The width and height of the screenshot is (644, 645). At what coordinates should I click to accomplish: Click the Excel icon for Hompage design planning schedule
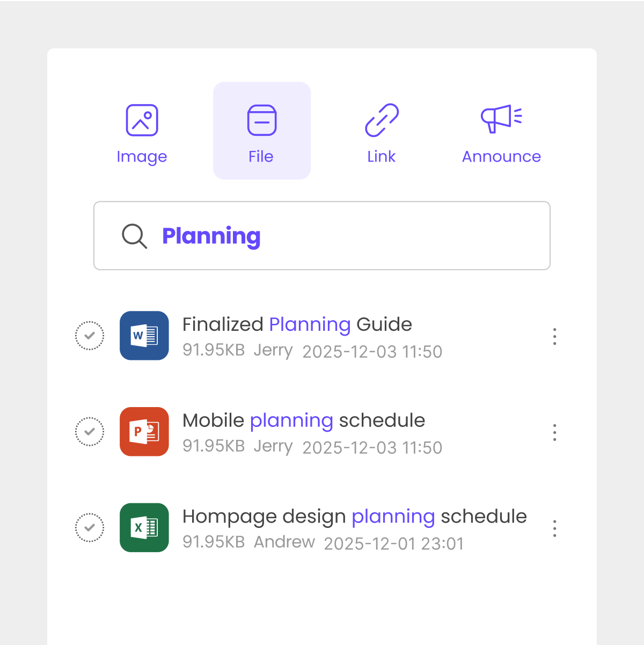click(144, 528)
